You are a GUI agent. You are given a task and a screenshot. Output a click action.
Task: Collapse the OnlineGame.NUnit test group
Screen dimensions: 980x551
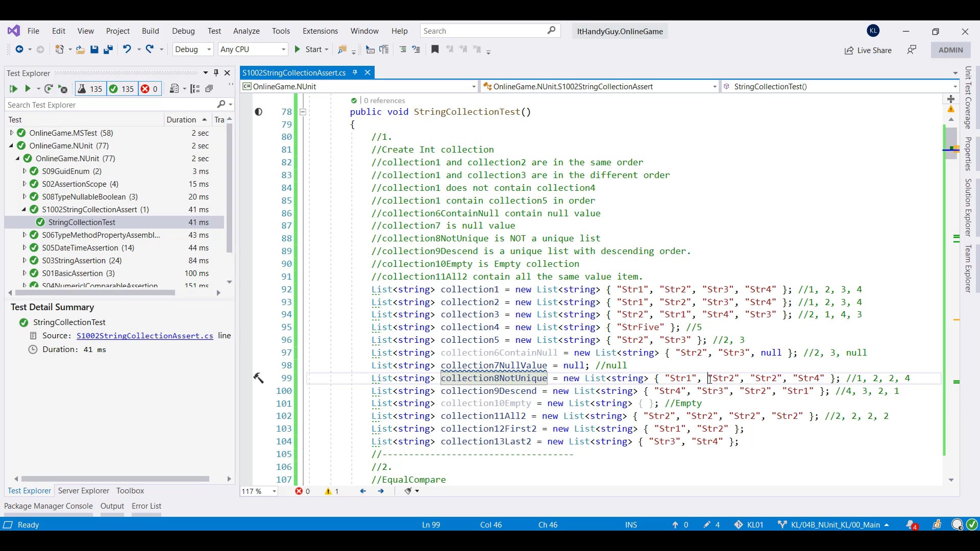pos(11,145)
